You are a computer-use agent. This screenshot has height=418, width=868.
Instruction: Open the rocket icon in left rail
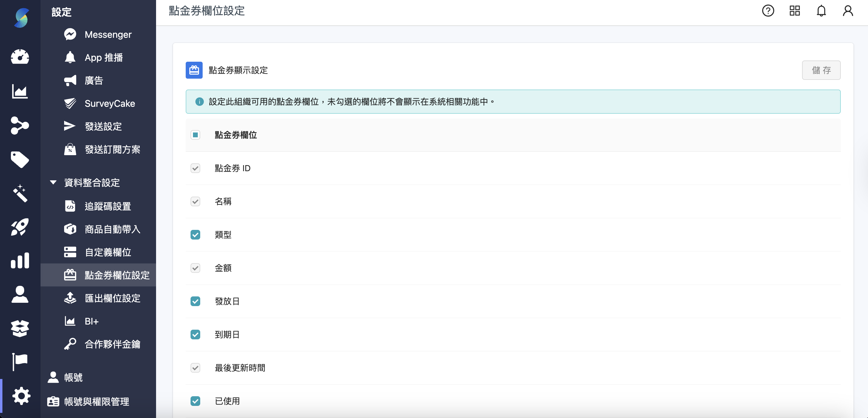click(20, 227)
